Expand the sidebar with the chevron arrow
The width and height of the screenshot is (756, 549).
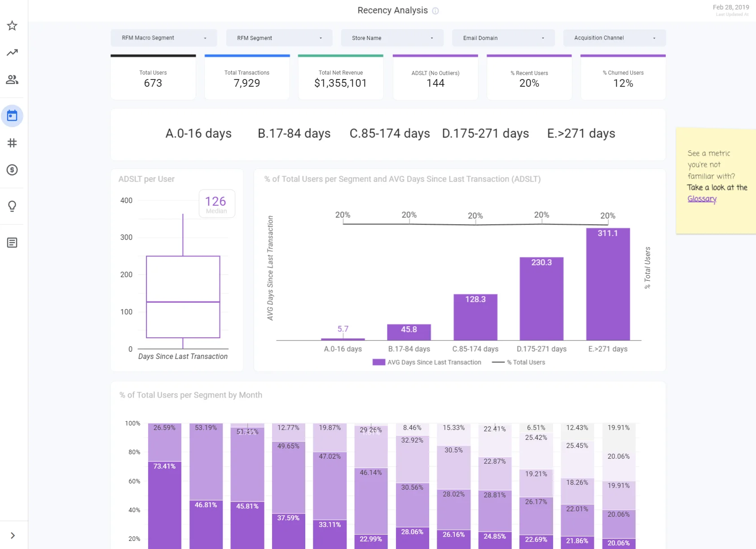[13, 536]
